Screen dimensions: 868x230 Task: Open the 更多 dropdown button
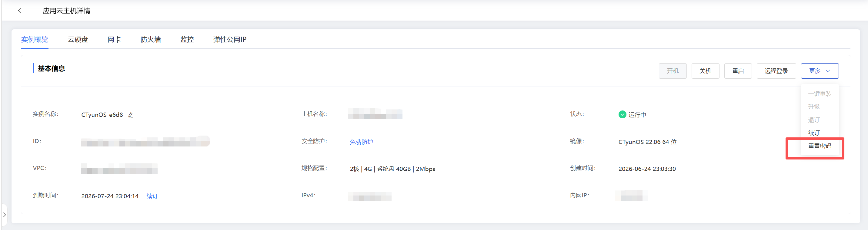[x=820, y=71]
